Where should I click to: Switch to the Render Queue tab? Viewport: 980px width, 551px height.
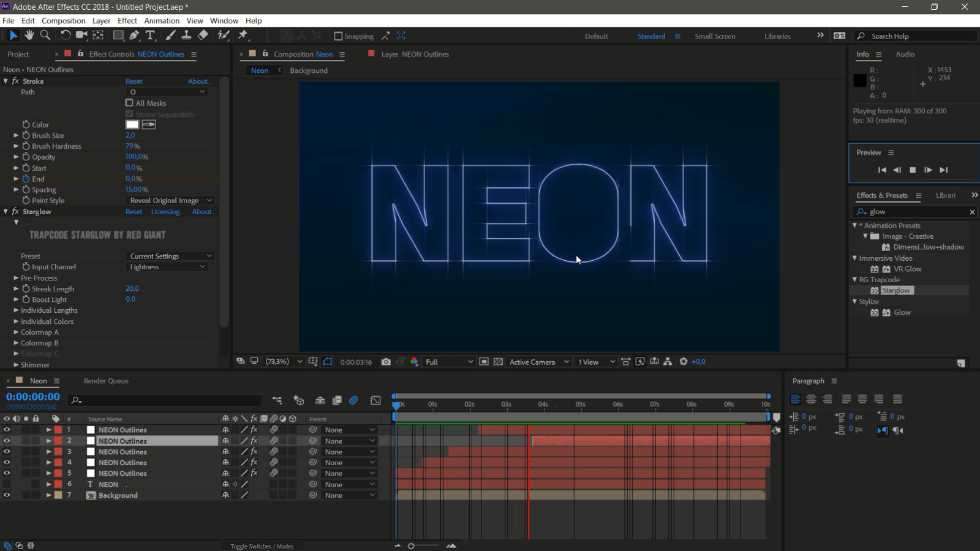(106, 381)
